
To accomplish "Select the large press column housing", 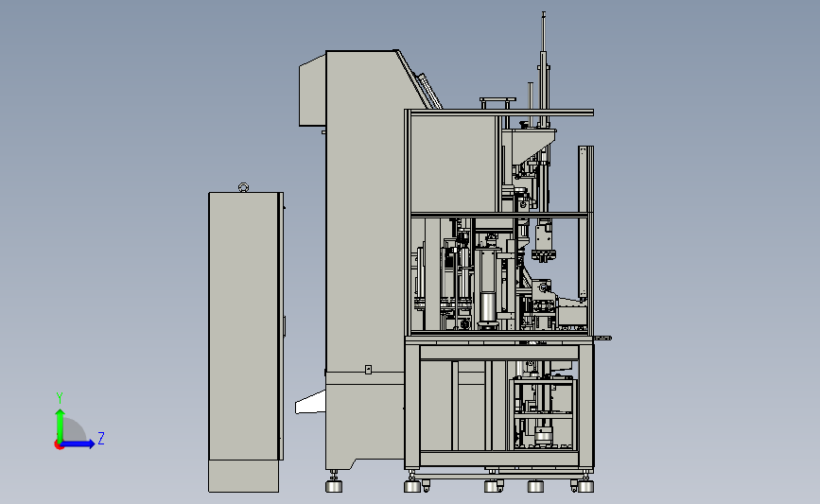I will pos(364,209).
